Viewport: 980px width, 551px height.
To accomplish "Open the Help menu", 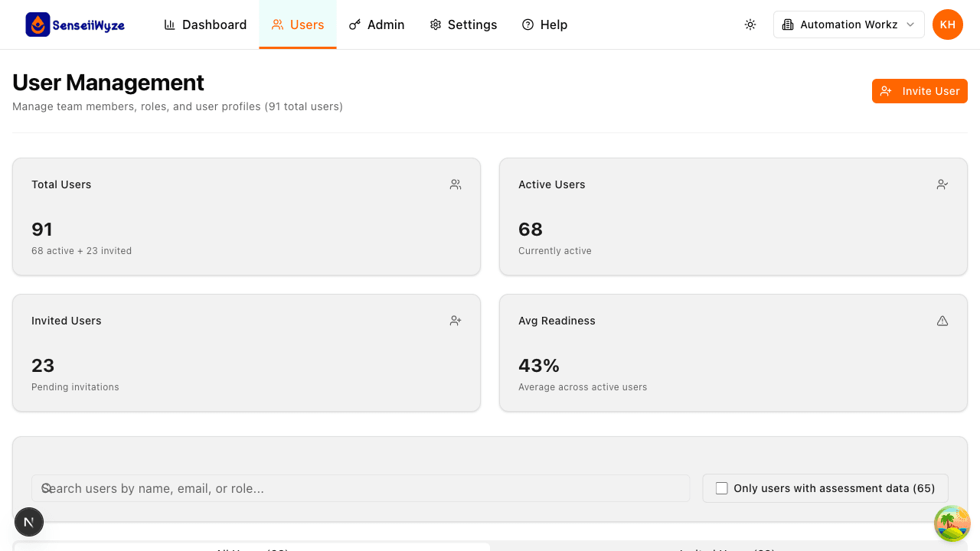I will click(544, 24).
